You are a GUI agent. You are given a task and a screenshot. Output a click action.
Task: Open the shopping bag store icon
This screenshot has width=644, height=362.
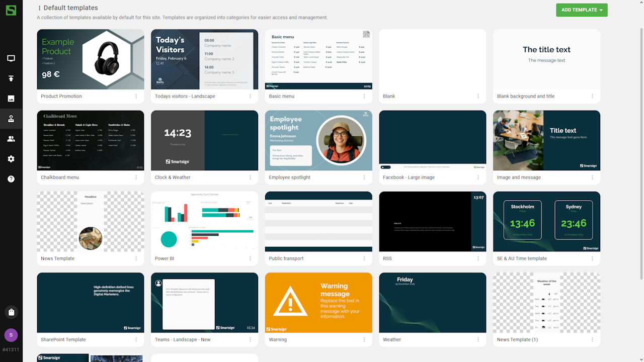[11, 312]
